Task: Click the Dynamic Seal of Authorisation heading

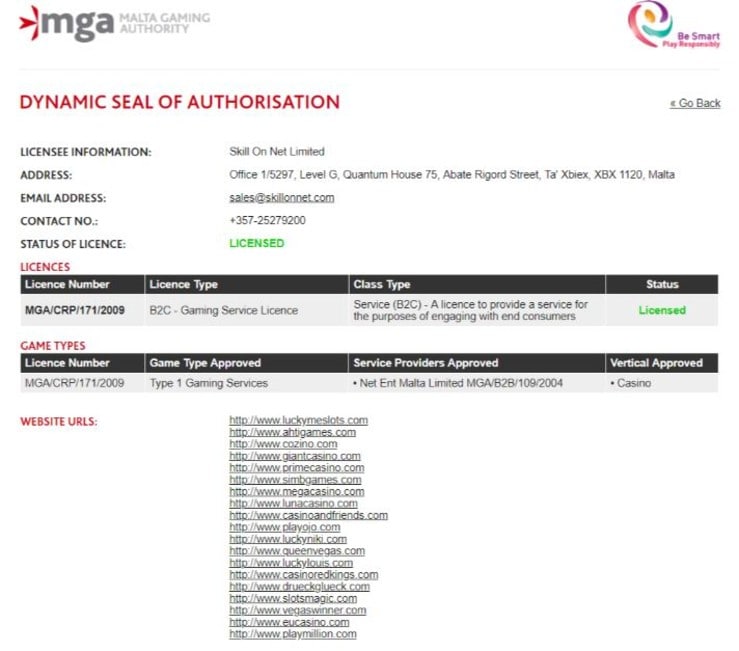Action: pyautogui.click(x=180, y=102)
